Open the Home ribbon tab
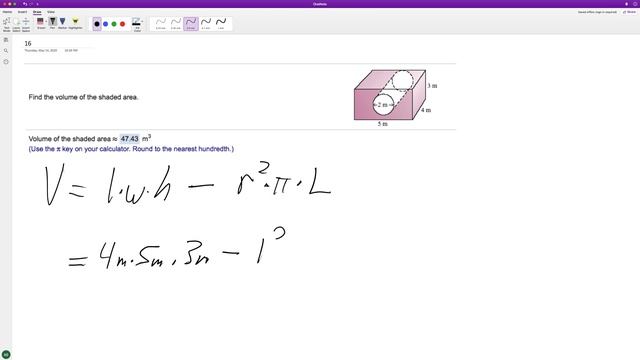The width and height of the screenshot is (640, 360). (7, 12)
